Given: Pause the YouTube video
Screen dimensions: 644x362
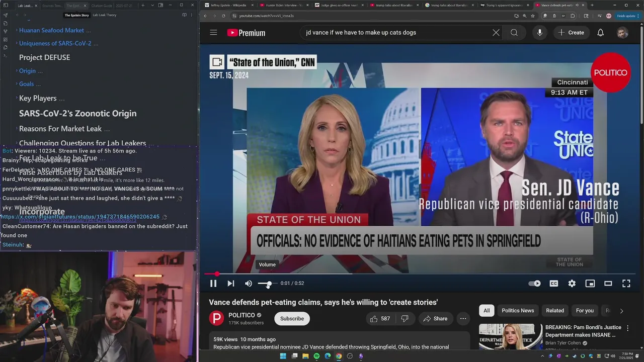Looking at the screenshot, I should 213,284.
